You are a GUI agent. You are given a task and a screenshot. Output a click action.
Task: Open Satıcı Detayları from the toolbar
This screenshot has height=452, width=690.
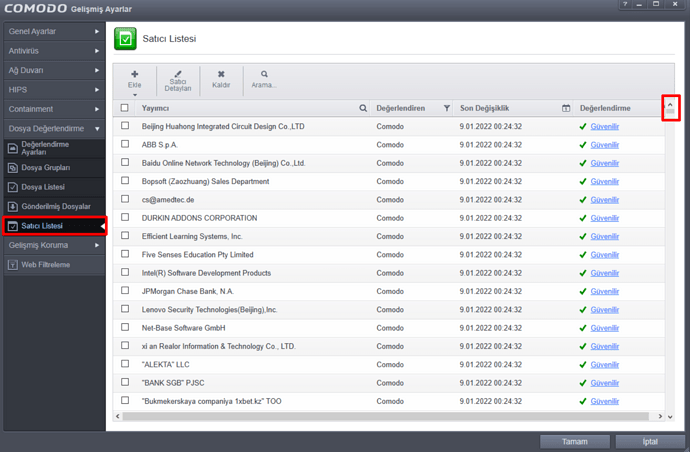(x=178, y=75)
